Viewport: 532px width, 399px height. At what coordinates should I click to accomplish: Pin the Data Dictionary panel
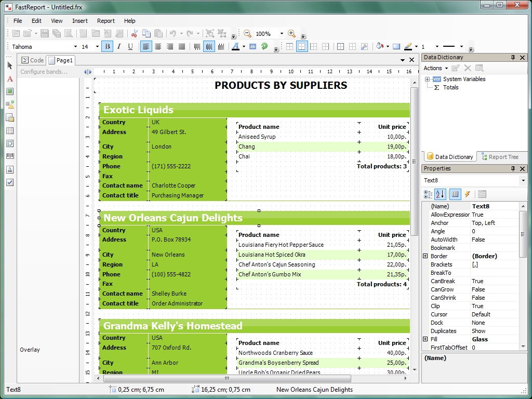[x=513, y=57]
